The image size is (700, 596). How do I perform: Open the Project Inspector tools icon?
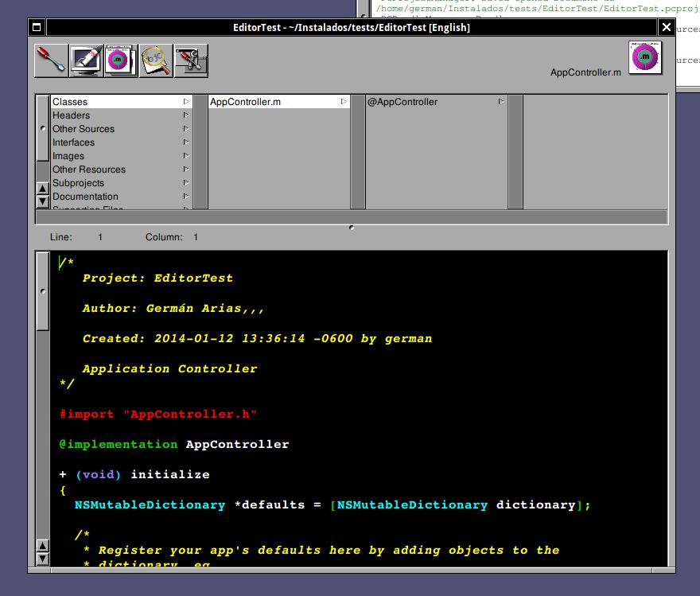click(191, 60)
